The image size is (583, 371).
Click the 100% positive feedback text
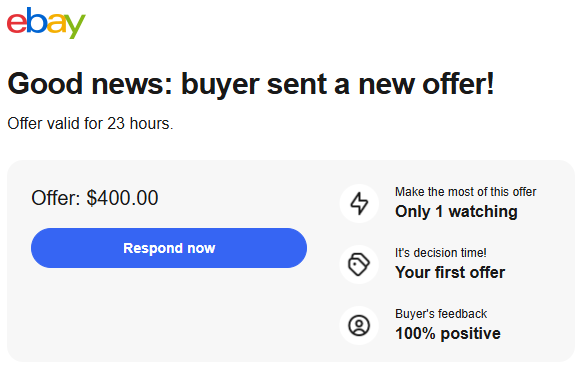[x=448, y=333]
